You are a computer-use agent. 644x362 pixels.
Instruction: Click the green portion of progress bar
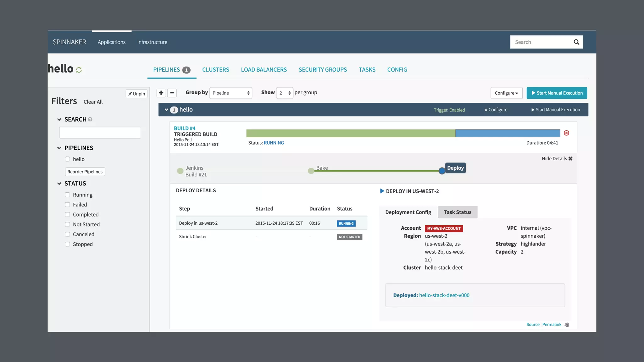[x=350, y=133]
